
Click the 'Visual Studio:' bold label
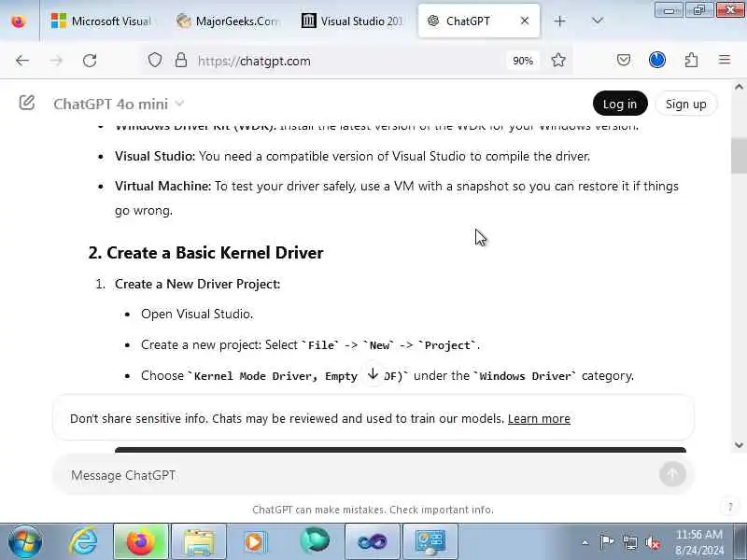155,156
